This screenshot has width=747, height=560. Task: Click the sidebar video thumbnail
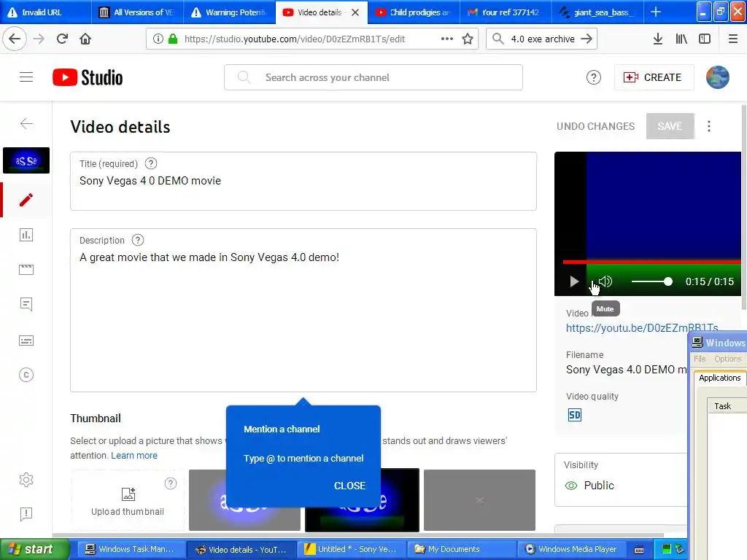pos(26,160)
